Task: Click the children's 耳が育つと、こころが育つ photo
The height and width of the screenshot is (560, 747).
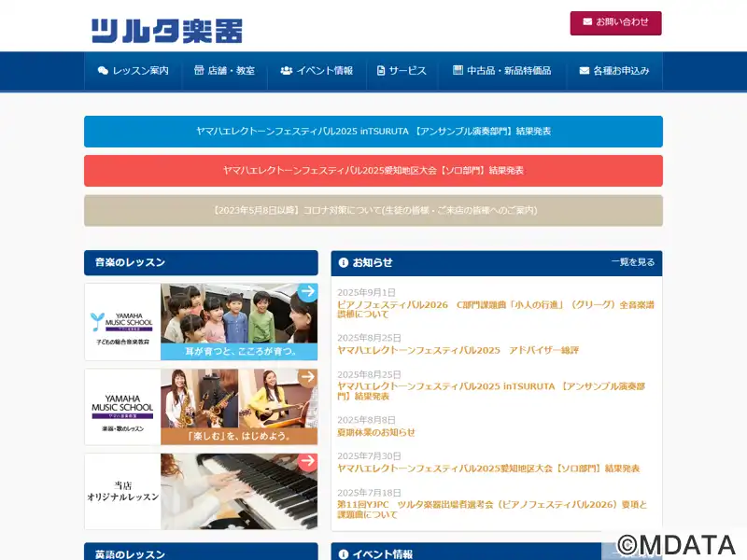Action: click(239, 322)
